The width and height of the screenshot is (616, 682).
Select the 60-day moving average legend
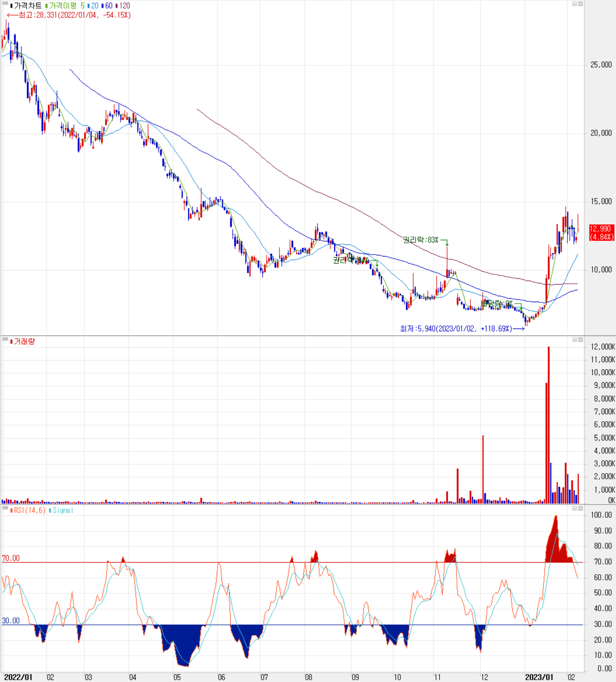pyautogui.click(x=109, y=6)
